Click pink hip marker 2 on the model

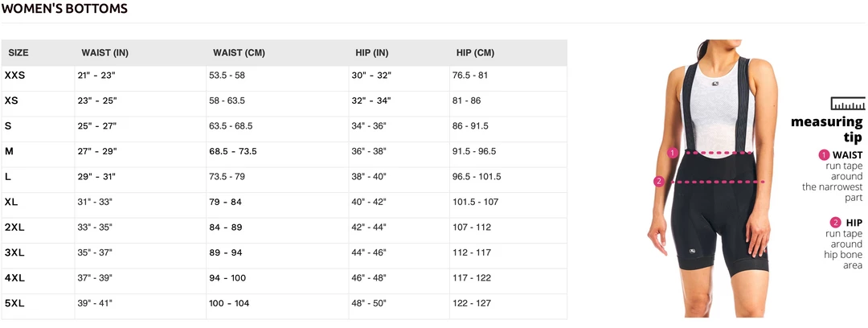point(659,182)
